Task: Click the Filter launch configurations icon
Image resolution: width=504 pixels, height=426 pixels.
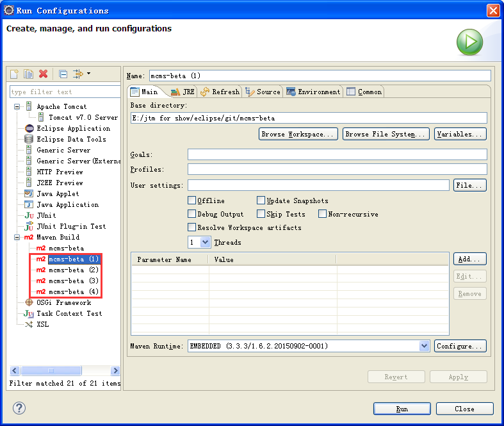Action: [x=77, y=74]
